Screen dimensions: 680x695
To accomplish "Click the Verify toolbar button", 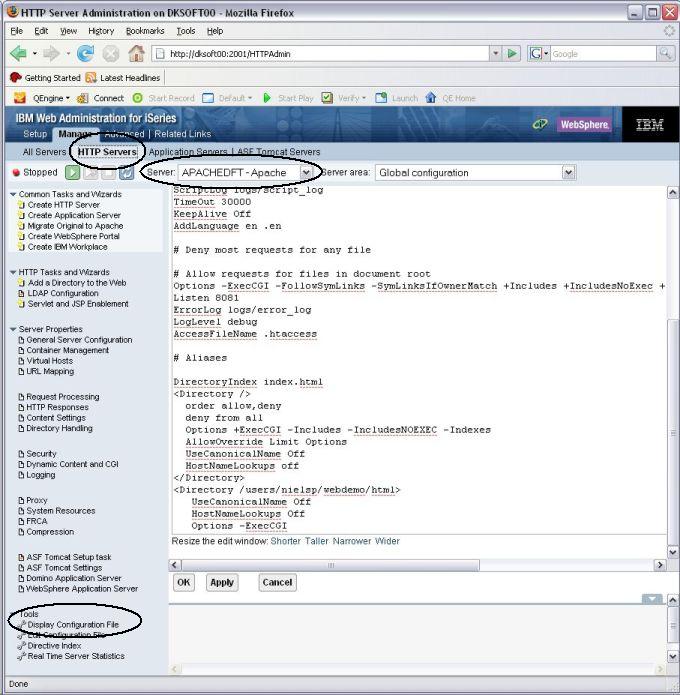I will click(344, 98).
